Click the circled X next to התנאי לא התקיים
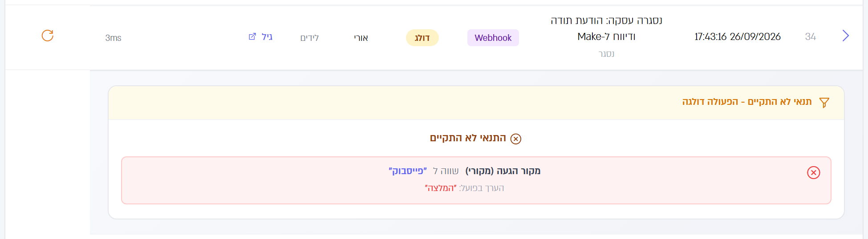 tap(516, 139)
